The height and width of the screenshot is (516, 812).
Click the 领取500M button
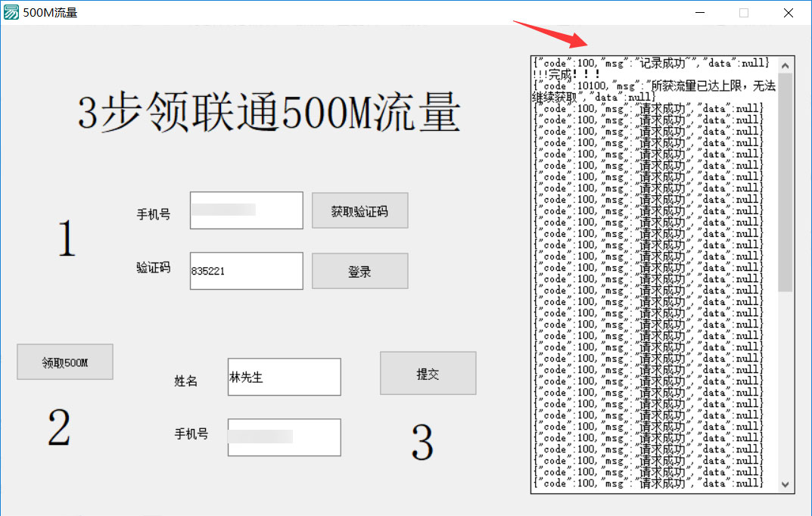pos(65,362)
